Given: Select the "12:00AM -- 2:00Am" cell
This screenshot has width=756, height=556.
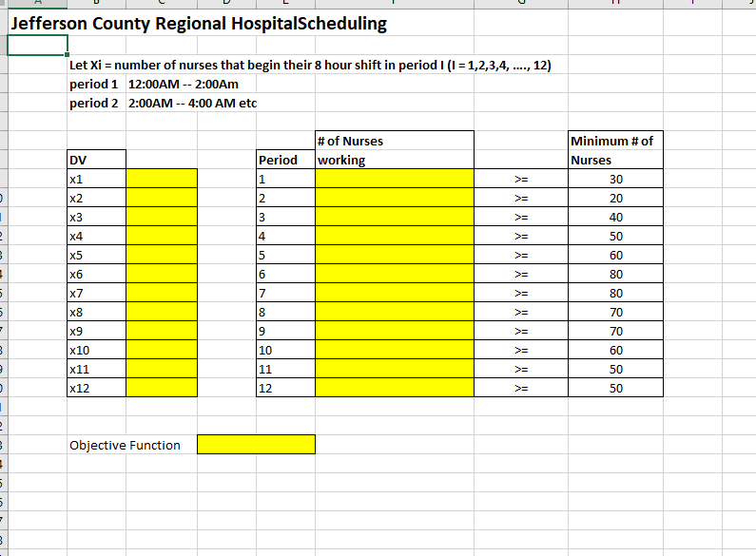Looking at the screenshot, I should click(184, 84).
